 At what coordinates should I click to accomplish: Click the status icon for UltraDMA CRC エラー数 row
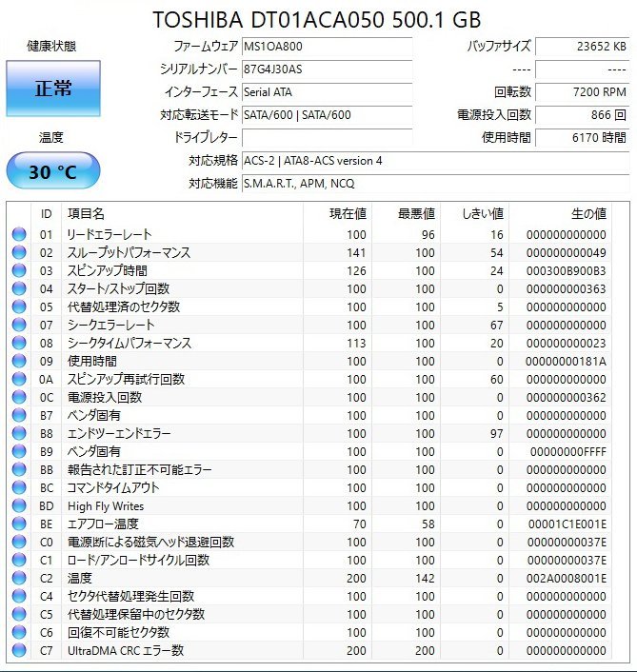pyautogui.click(x=19, y=650)
